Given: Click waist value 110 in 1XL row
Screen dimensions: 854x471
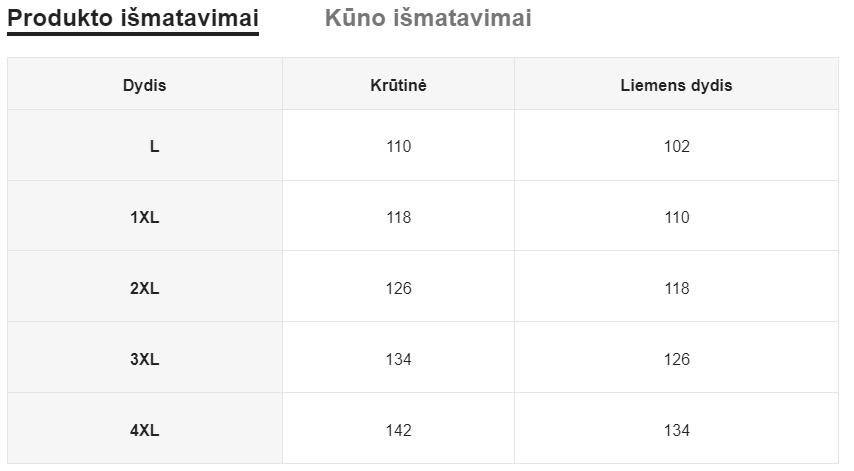Looking at the screenshot, I should point(677,217).
